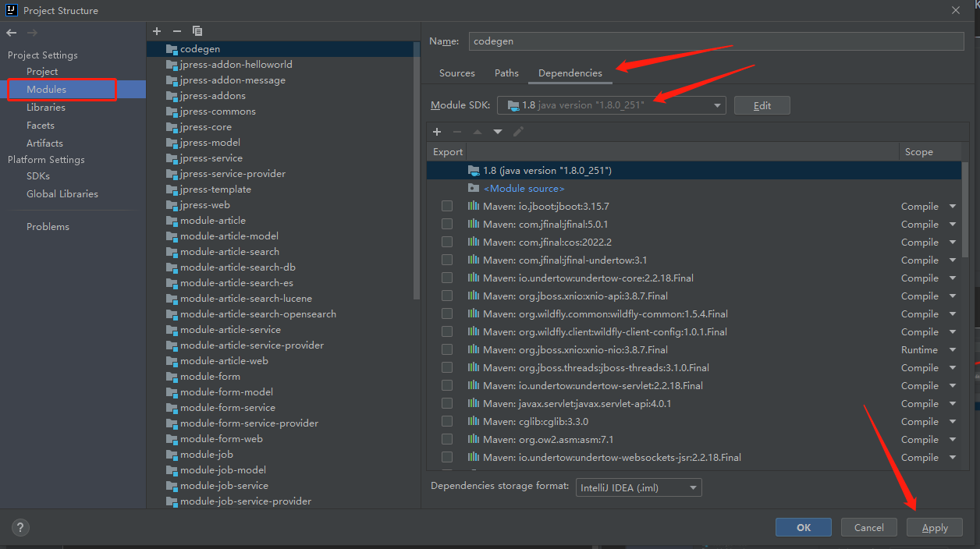
Task: Select the Dependencies tab
Action: click(x=570, y=73)
